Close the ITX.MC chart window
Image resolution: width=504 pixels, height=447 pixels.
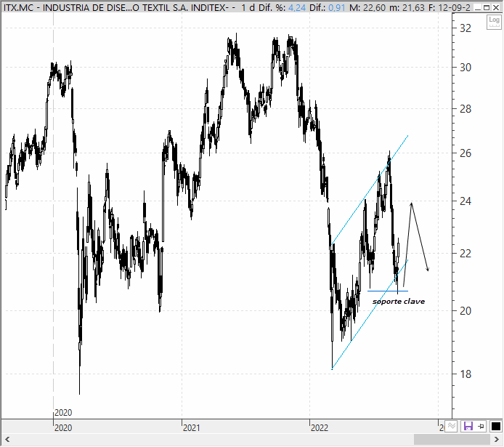pos(496,7)
